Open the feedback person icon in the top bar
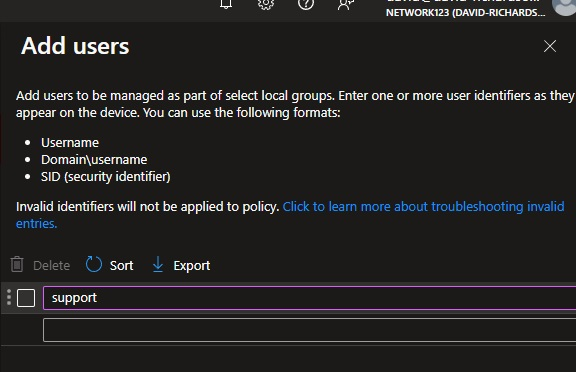The width and height of the screenshot is (576, 372). pos(346,4)
